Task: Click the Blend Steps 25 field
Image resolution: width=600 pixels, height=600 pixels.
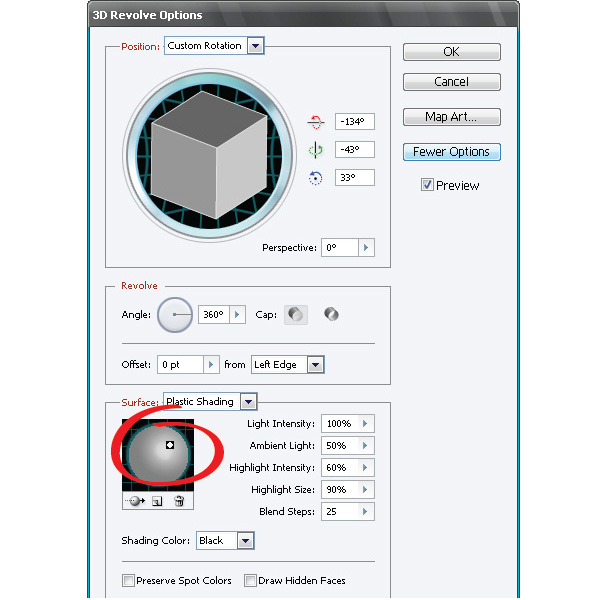Action: 340,512
